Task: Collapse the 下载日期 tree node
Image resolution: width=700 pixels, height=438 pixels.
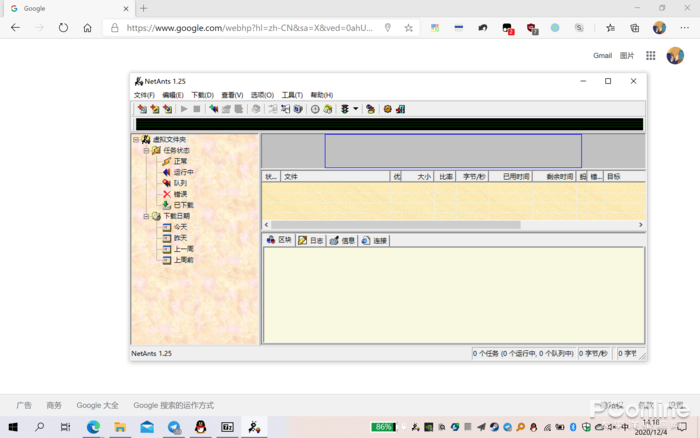Action: click(146, 216)
